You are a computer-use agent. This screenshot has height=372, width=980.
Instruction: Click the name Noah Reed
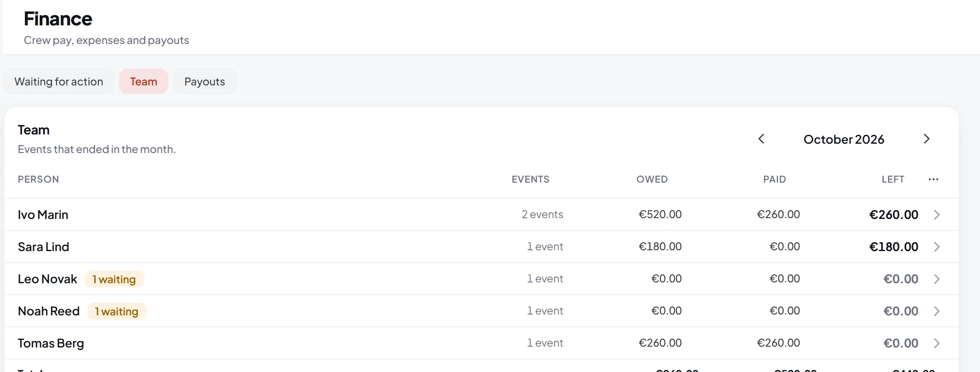pos(49,311)
